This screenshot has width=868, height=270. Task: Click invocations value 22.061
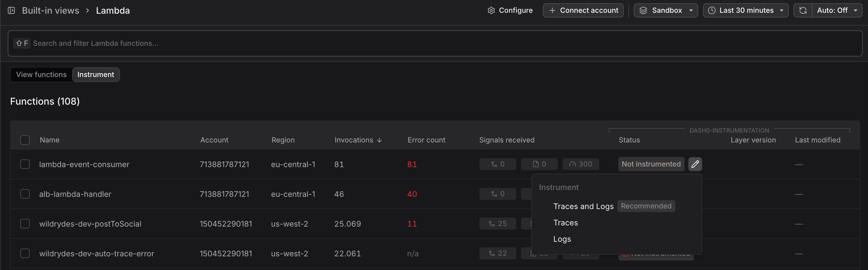pyautogui.click(x=347, y=253)
